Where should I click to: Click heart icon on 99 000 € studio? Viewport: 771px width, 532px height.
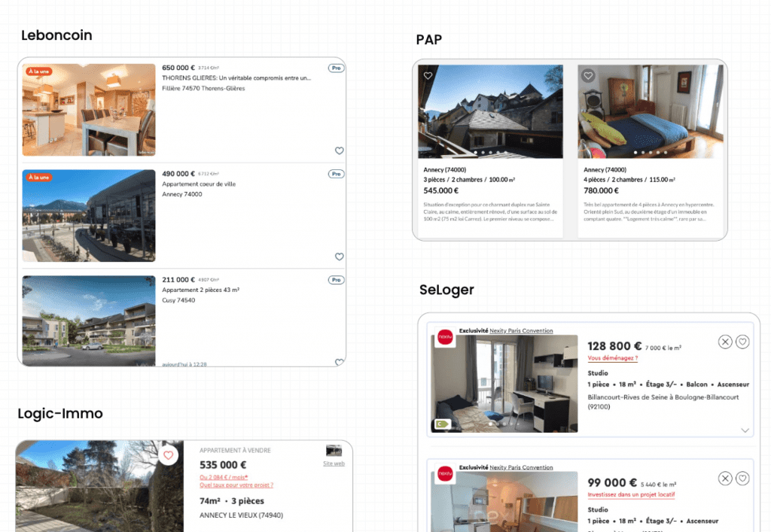point(742,479)
